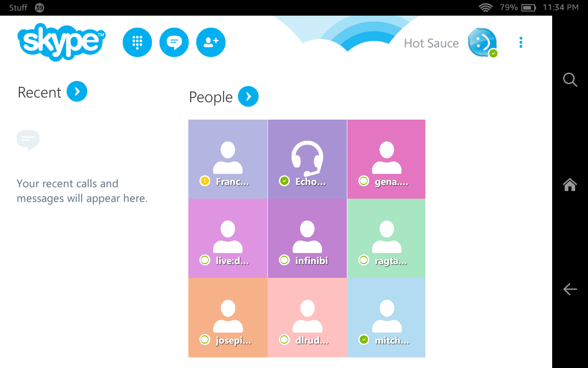Click the People heading
The height and width of the screenshot is (368, 588).
tap(211, 97)
